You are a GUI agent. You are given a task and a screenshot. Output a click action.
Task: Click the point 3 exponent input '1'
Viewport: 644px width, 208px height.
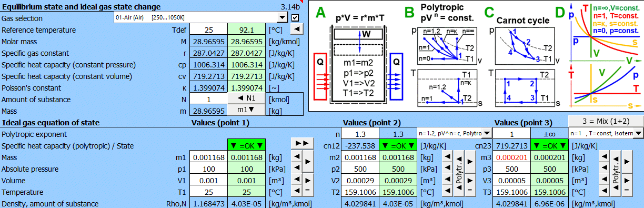pos(511,134)
